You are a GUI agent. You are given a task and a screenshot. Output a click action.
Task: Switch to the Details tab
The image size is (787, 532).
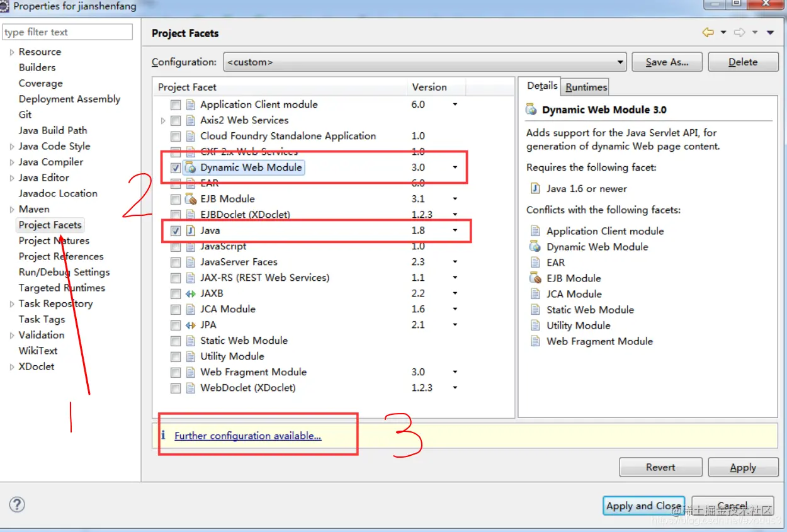pos(542,86)
